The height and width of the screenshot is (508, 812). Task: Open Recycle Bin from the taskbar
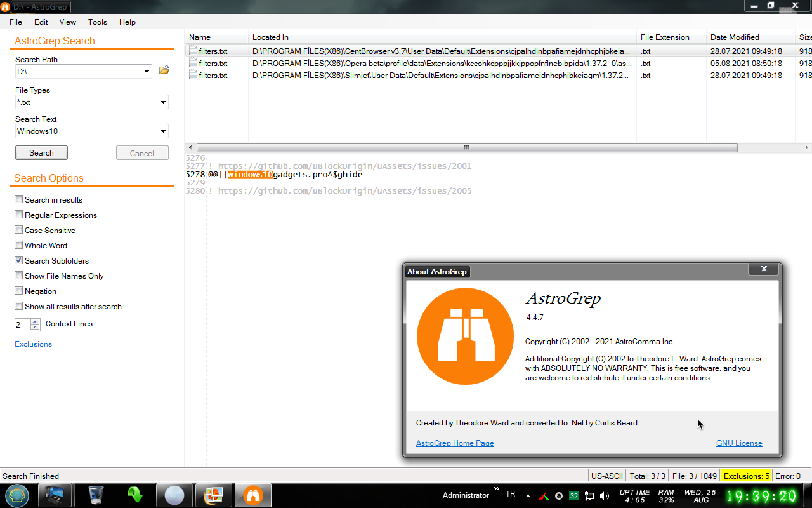pos(96,495)
